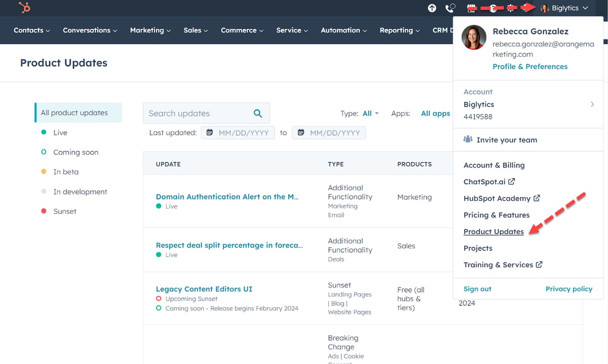608x364 pixels.
Task: Click the Sign out link
Action: click(477, 289)
